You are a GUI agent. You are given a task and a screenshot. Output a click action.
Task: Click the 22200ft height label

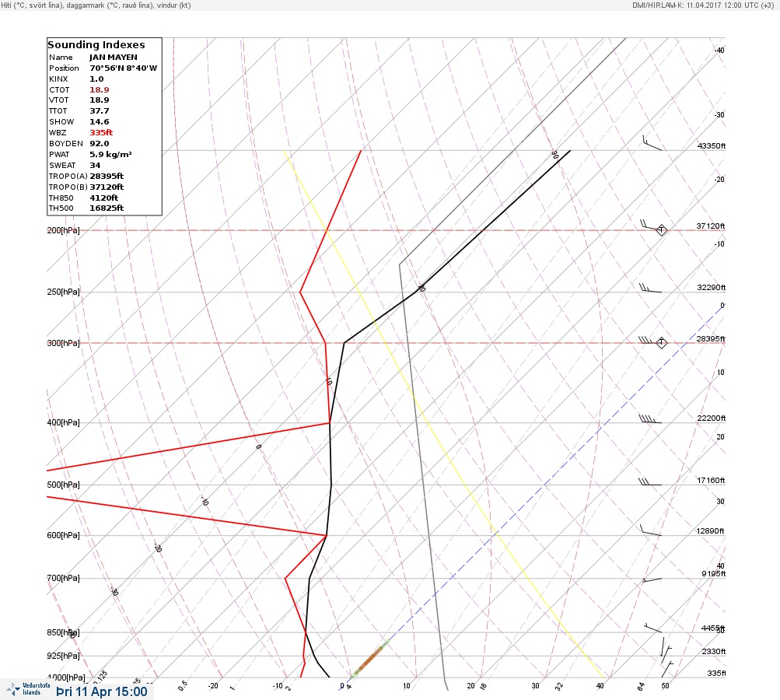point(712,418)
